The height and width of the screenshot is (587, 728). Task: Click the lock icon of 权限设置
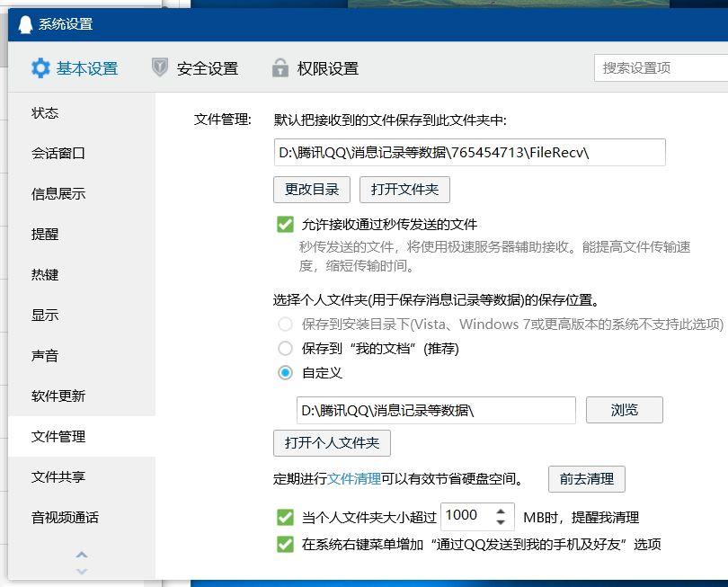[x=280, y=67]
